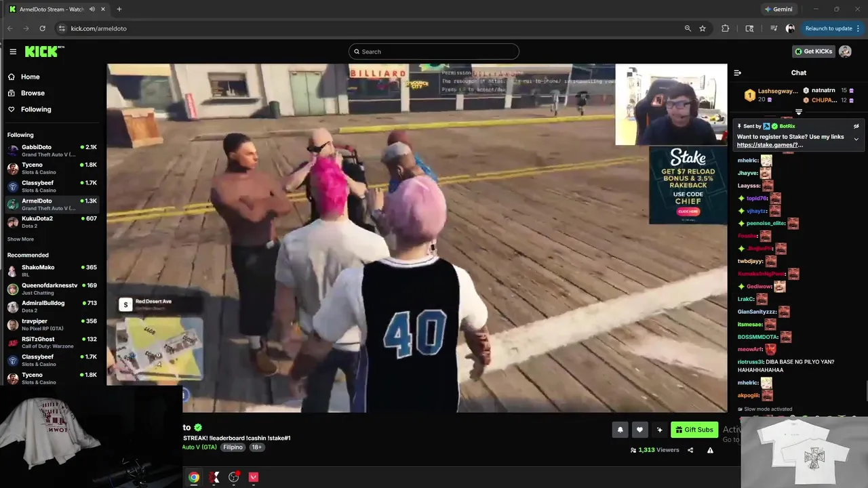Open Chrome media controls icon
The width and height of the screenshot is (868, 488).
774,28
